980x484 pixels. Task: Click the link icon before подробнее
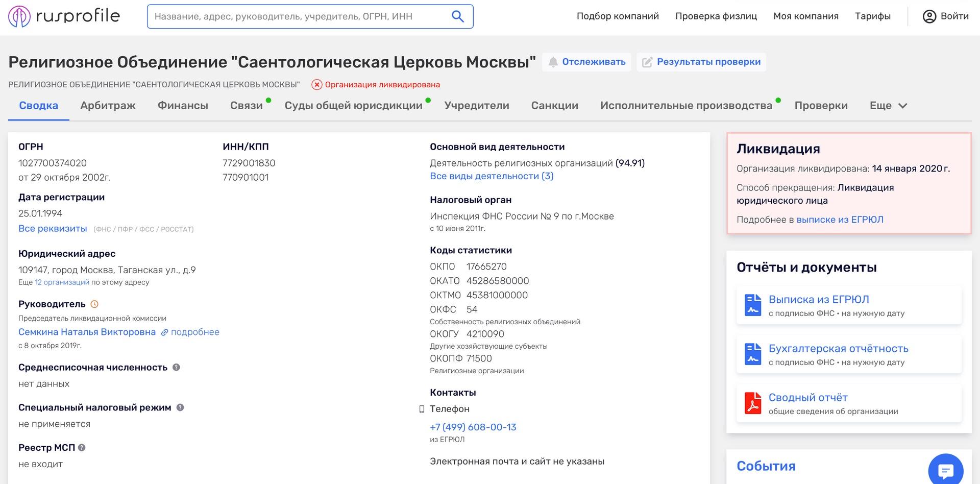tap(164, 332)
